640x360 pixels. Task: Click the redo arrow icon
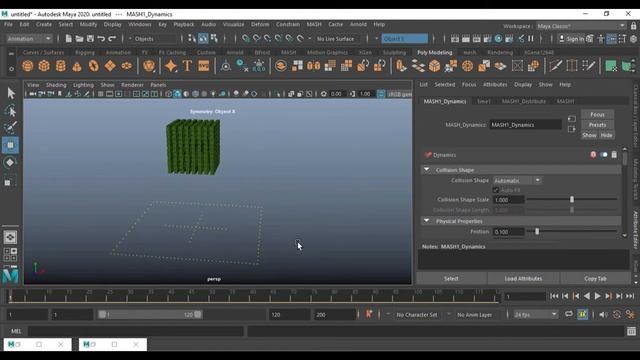pyautogui.click(x=112, y=39)
